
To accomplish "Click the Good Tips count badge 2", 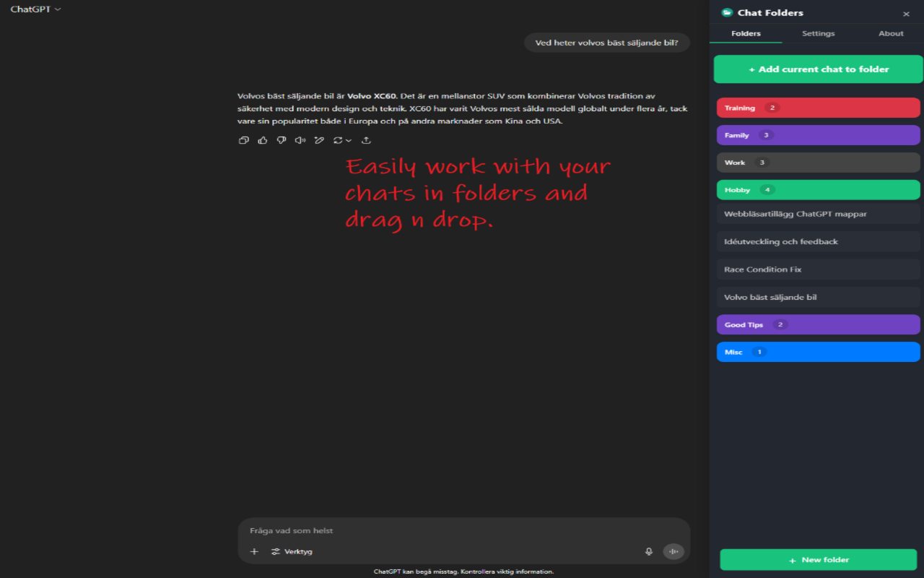I will (x=780, y=324).
